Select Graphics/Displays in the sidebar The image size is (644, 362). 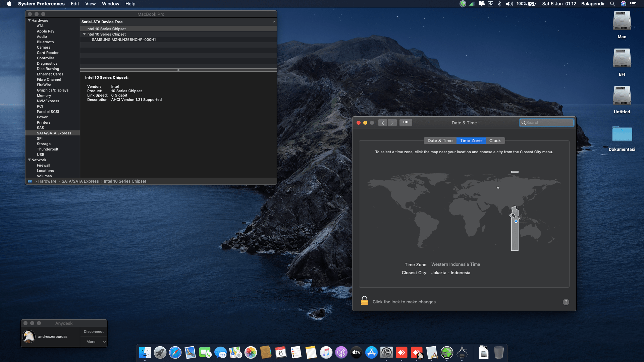pos(53,90)
